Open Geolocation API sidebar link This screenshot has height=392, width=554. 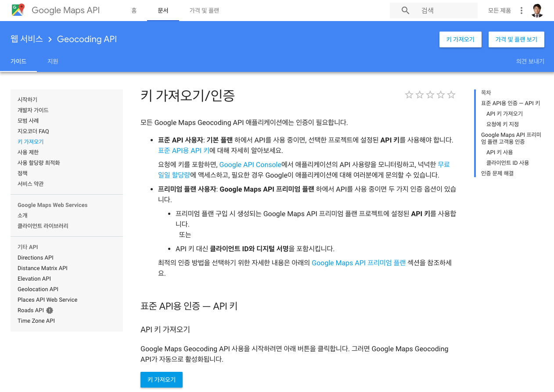(38, 289)
